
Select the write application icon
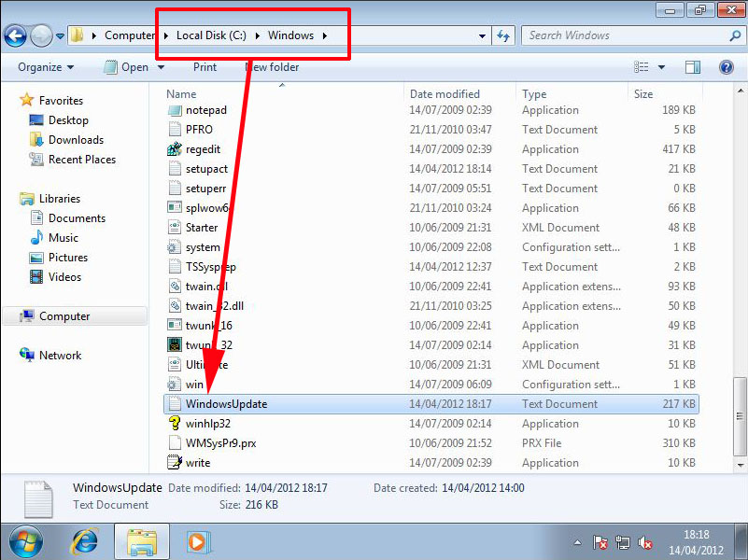click(175, 462)
